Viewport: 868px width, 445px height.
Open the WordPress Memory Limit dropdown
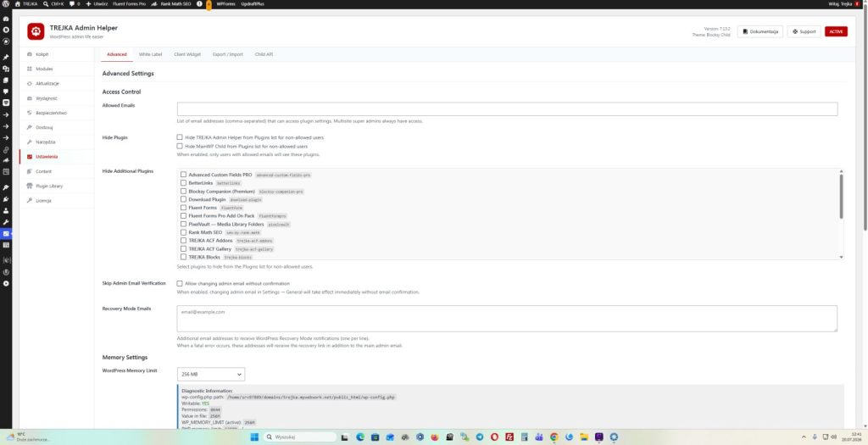pyautogui.click(x=211, y=374)
